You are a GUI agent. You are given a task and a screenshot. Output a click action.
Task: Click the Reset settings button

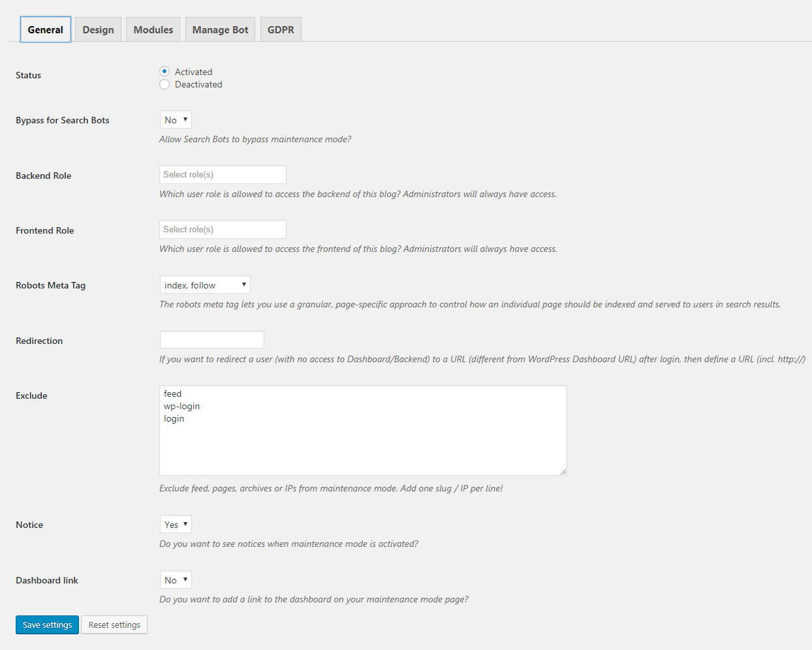click(114, 625)
